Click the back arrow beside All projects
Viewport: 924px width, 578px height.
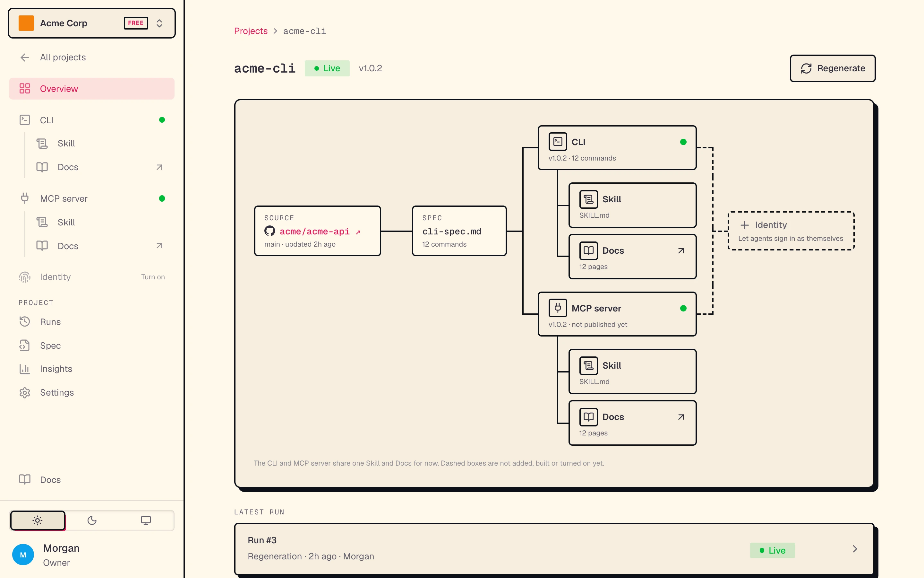(25, 57)
